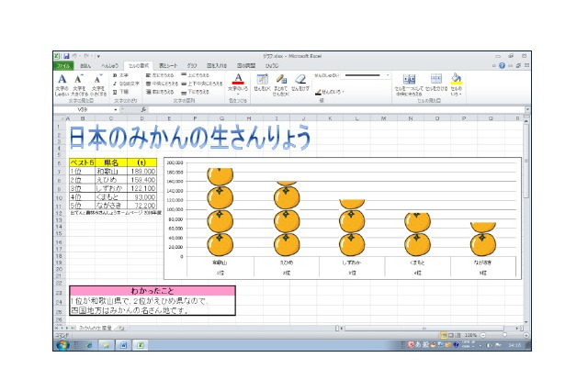The image size is (588, 391).
Task: Click the blue Excel help question icon
Action: tap(503, 66)
